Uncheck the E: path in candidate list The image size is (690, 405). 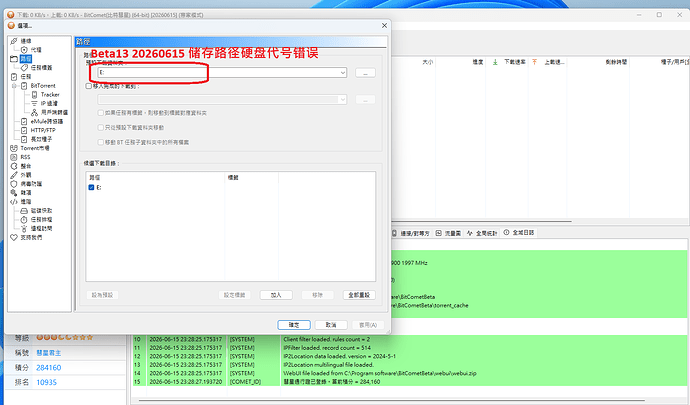pyautogui.click(x=92, y=188)
